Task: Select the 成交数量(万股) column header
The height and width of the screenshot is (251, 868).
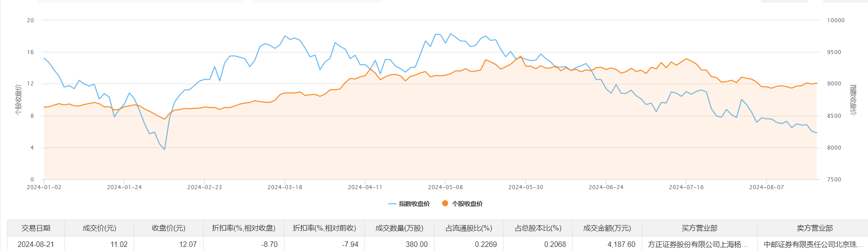Action: tap(399, 228)
